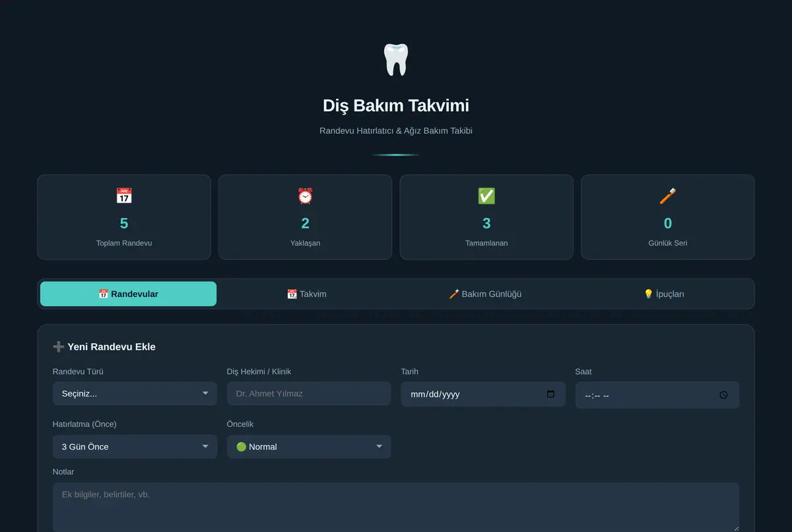Click the Toplam Randevu count 5

click(x=124, y=223)
